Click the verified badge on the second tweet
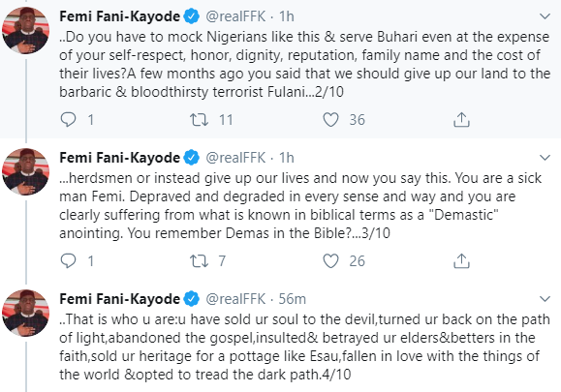 192,158
